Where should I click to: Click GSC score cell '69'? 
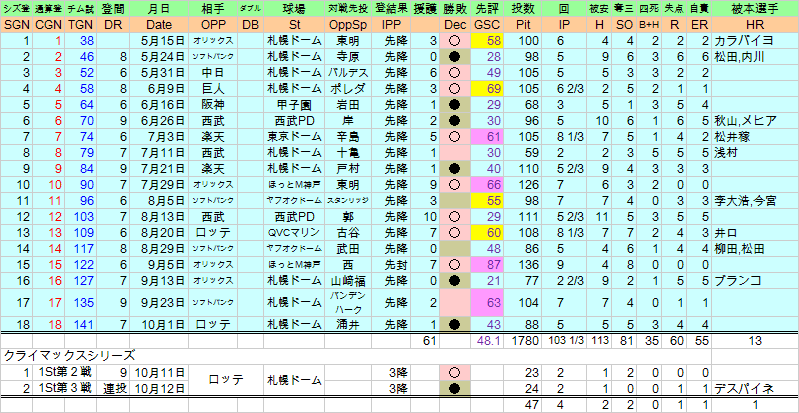(487, 89)
